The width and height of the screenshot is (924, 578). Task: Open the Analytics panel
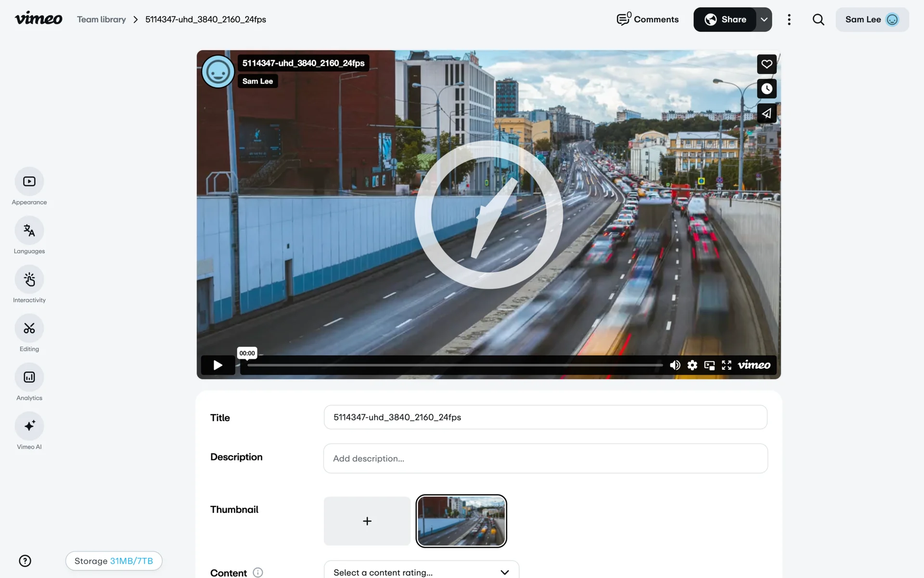pos(29,377)
